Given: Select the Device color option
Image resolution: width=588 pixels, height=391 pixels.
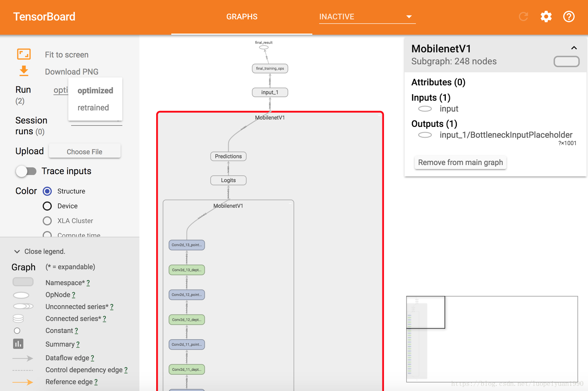Looking at the screenshot, I should [x=47, y=206].
